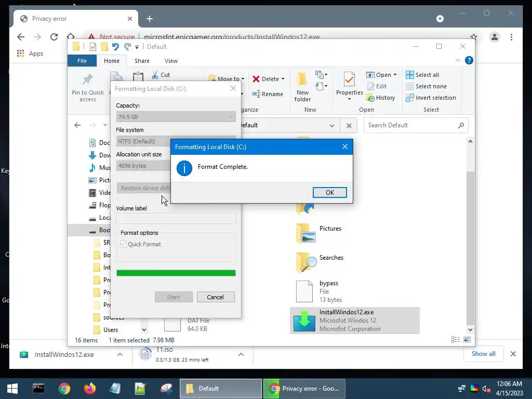
Task: Select the InstallWindos12.exe file
Action: tap(354, 320)
